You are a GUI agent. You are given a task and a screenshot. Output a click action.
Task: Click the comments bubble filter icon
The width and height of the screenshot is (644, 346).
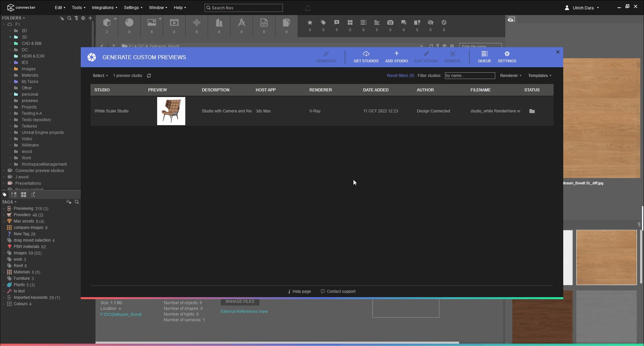point(404,22)
